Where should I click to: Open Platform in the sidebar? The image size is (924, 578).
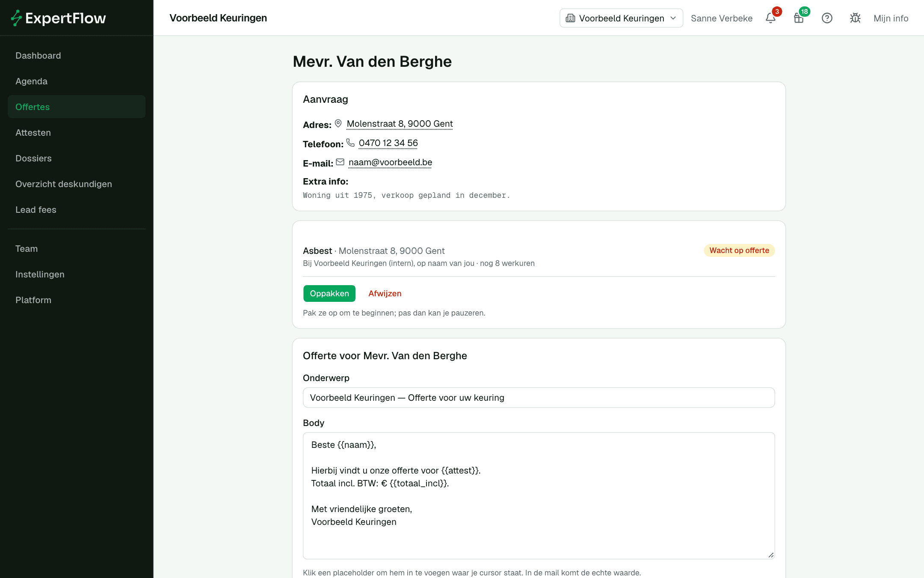click(x=77, y=300)
